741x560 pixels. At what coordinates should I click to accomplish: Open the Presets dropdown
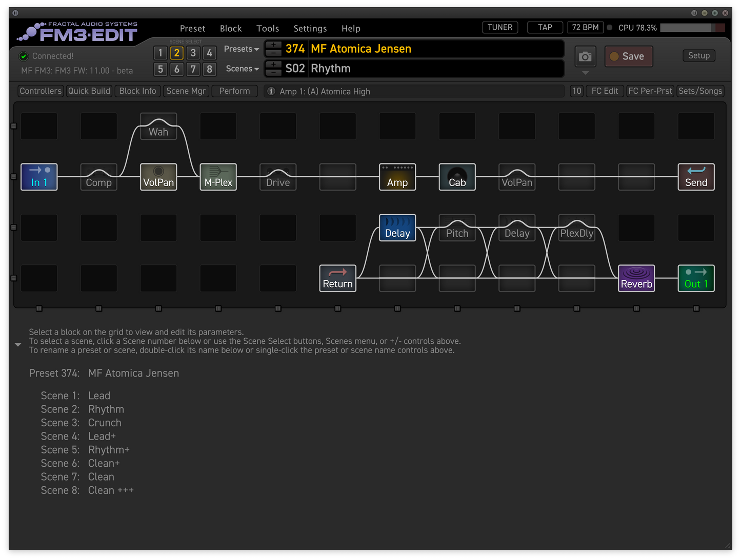(241, 49)
